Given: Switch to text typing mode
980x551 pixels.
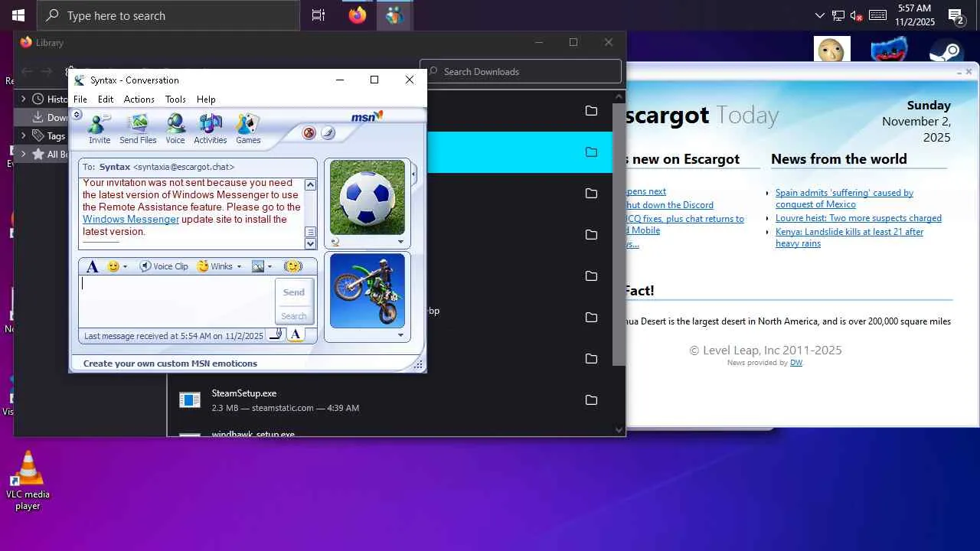Looking at the screenshot, I should click(296, 334).
